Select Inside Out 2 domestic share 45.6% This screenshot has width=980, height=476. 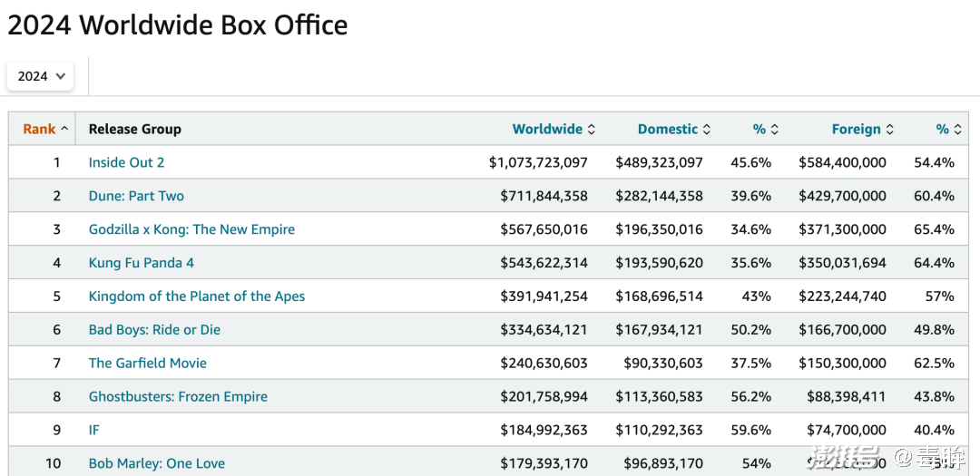750,162
